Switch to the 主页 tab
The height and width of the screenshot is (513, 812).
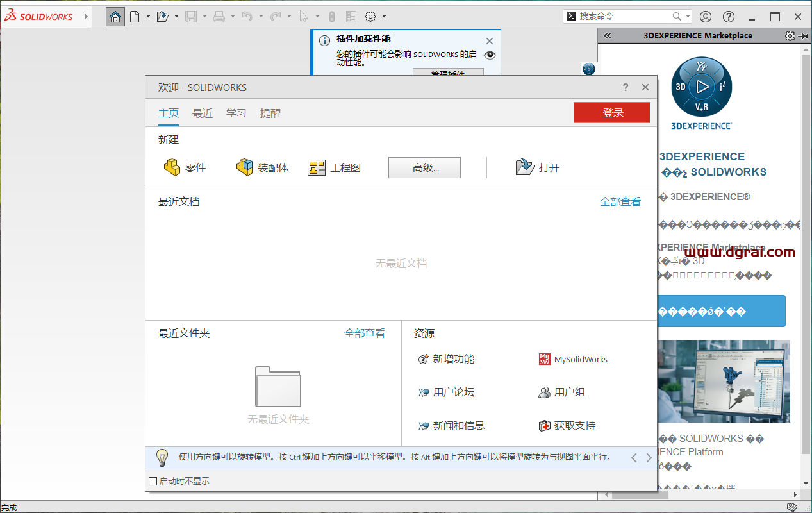point(169,113)
